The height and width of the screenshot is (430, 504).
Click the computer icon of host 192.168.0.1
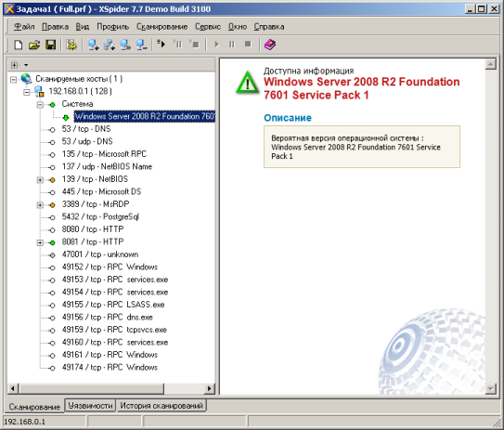coord(39,92)
